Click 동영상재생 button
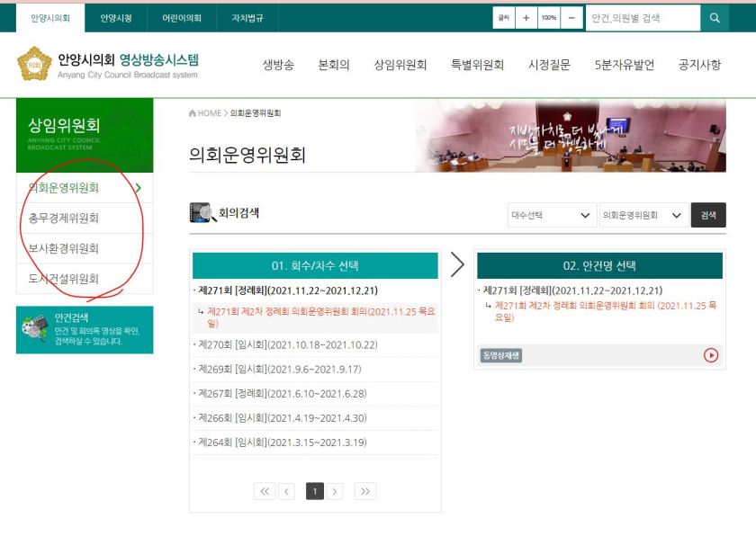The height and width of the screenshot is (545, 756). coord(501,355)
